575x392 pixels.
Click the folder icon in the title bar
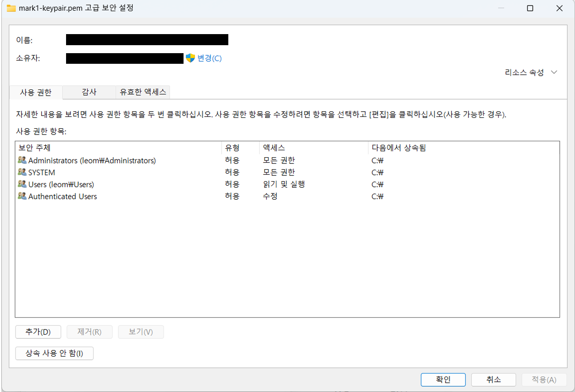[x=11, y=8]
